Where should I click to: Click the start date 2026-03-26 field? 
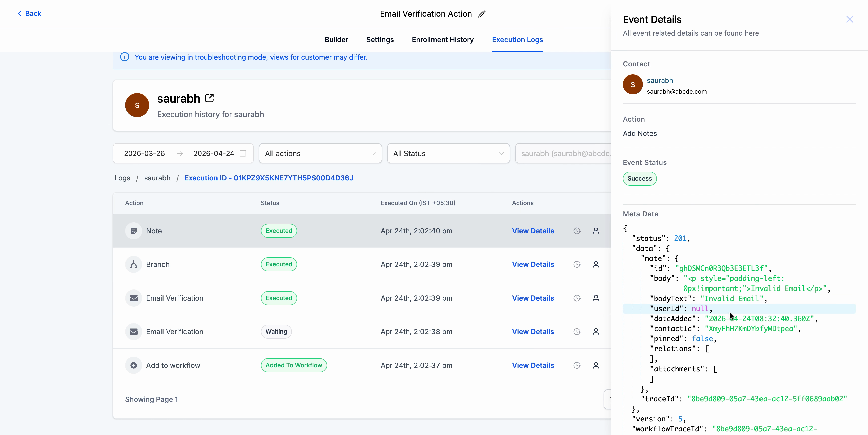144,153
